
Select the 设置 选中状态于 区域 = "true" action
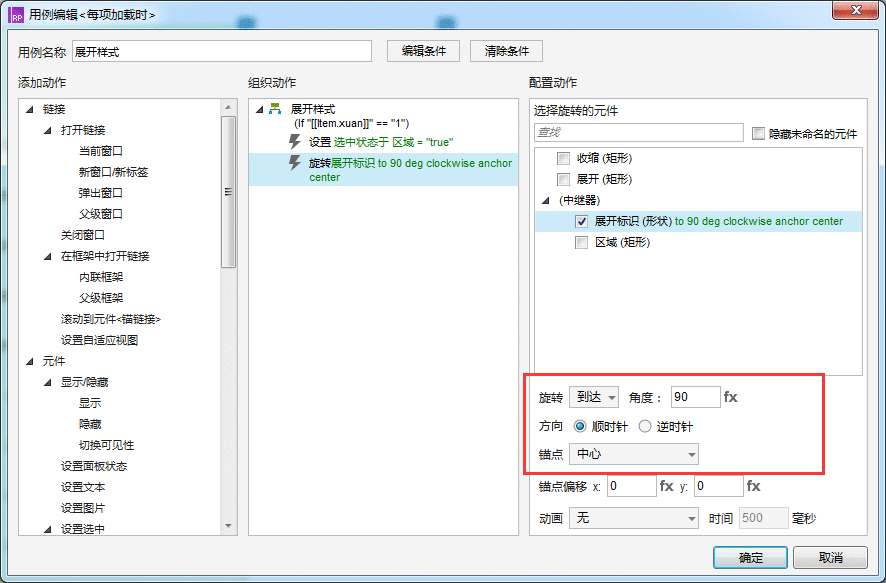(381, 142)
